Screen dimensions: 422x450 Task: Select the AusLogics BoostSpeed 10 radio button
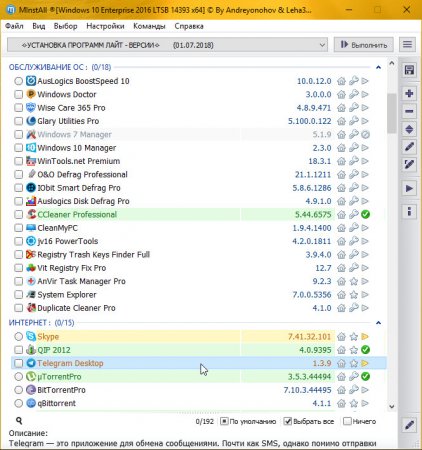19,81
